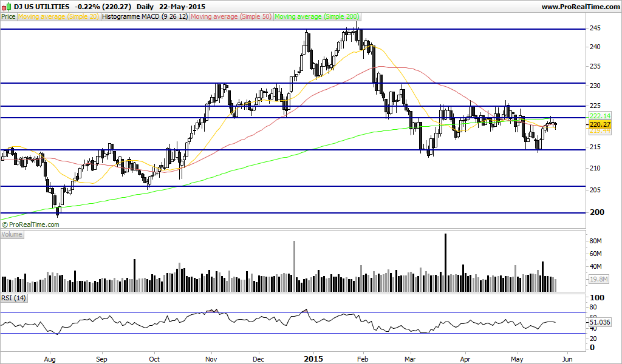
Task: Click the Aug label on time axis
Action: coord(50,359)
